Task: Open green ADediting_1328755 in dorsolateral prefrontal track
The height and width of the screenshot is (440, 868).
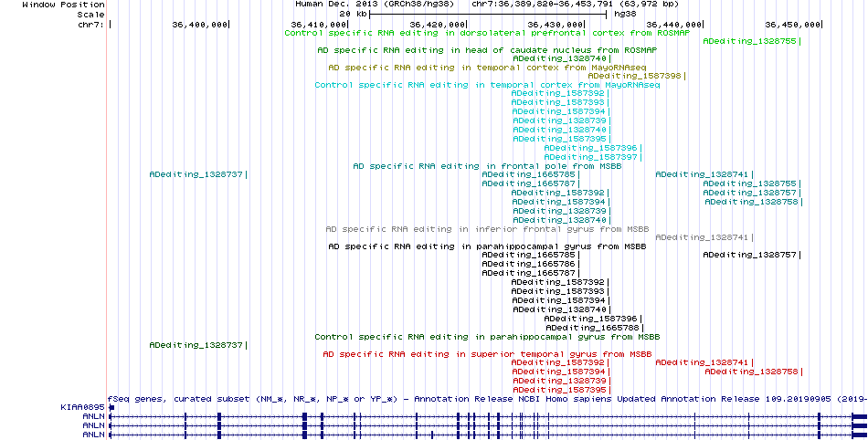Action: click(x=750, y=41)
